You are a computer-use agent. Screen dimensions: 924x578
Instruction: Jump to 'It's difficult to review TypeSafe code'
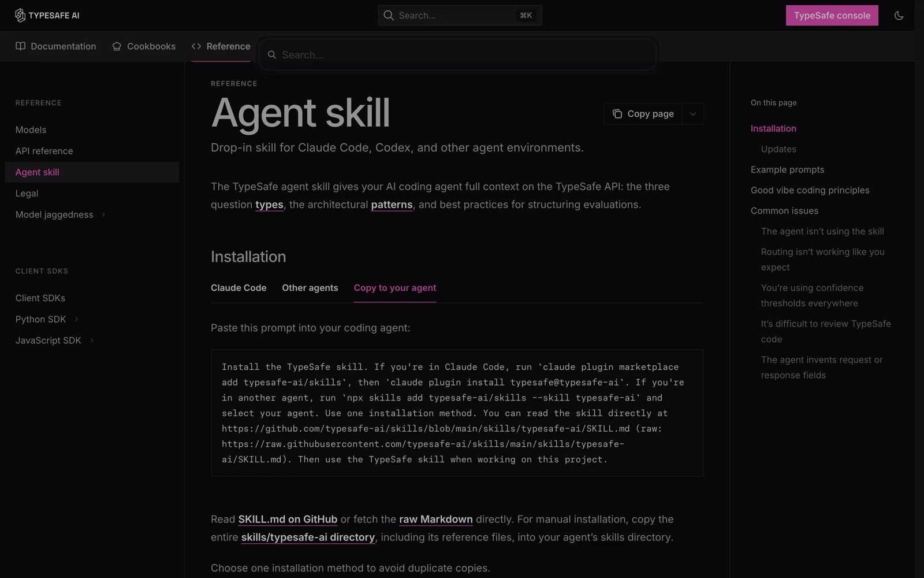[826, 331]
